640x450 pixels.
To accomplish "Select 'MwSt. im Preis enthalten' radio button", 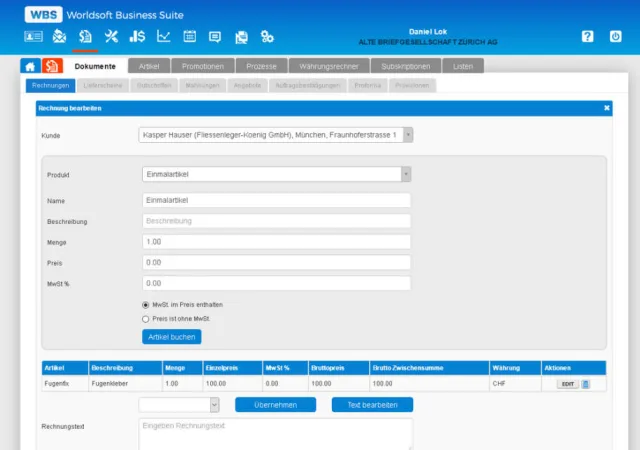I will (146, 304).
